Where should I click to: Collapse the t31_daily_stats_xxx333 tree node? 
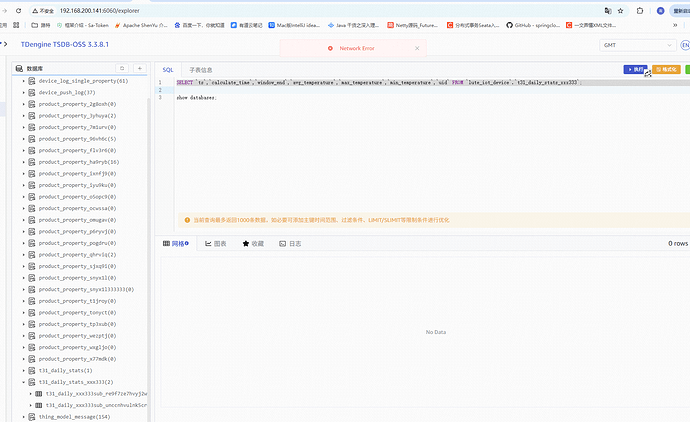[24, 382]
